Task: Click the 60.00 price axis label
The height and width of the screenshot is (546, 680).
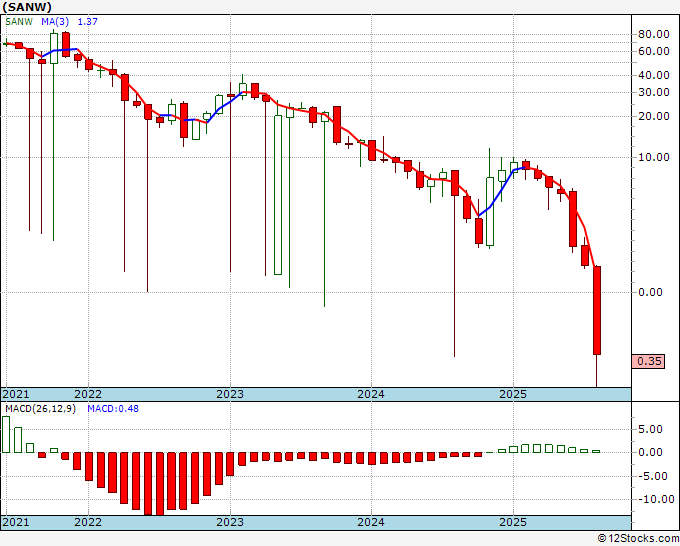Action: coord(654,51)
